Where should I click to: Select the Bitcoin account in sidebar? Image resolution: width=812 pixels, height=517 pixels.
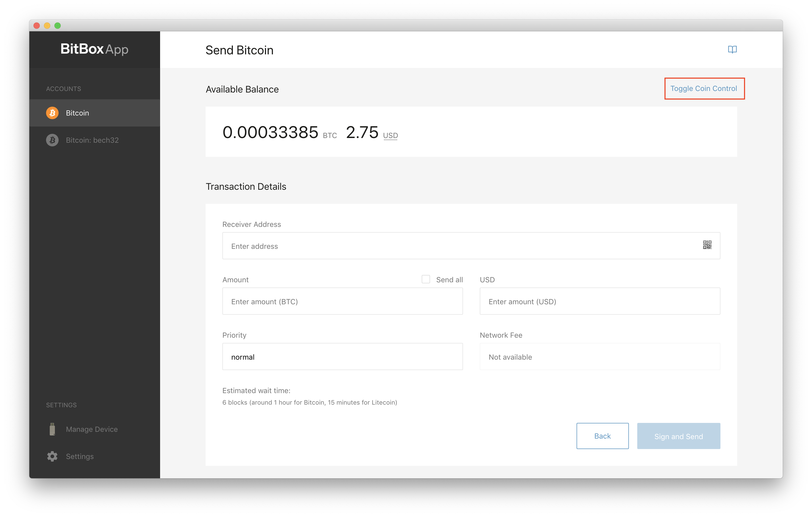(x=94, y=113)
